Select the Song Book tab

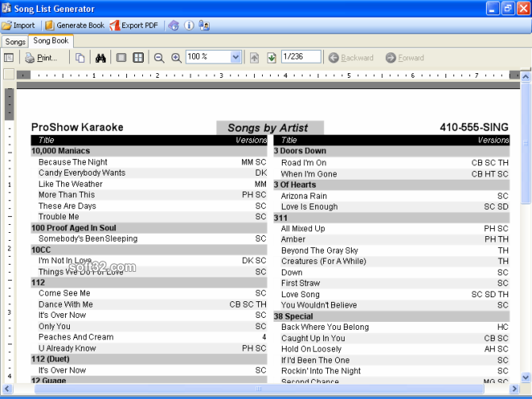click(x=51, y=41)
